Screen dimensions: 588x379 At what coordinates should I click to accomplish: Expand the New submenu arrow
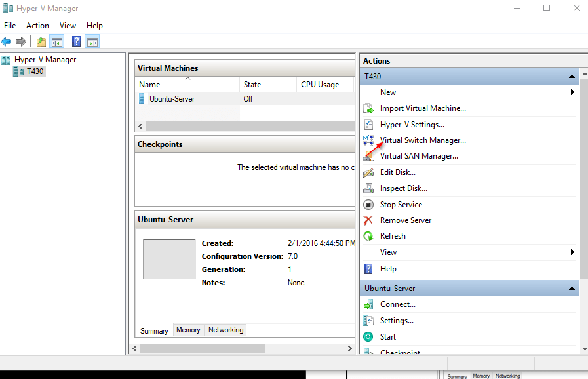click(572, 92)
